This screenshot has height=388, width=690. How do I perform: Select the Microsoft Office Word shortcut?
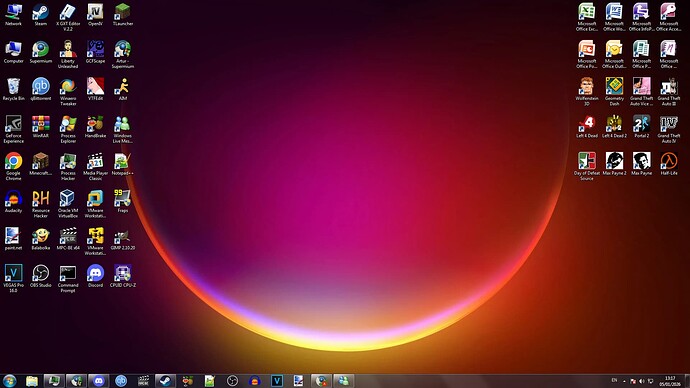(x=614, y=18)
